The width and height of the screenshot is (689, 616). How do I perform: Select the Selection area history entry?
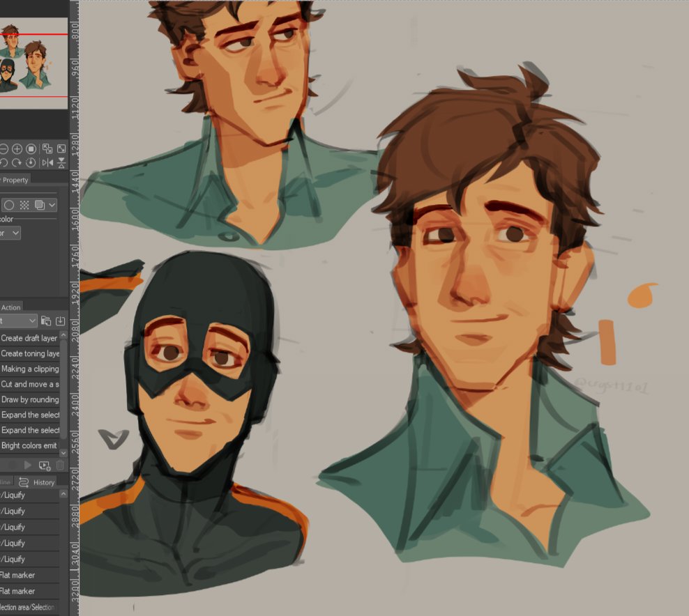click(x=29, y=607)
